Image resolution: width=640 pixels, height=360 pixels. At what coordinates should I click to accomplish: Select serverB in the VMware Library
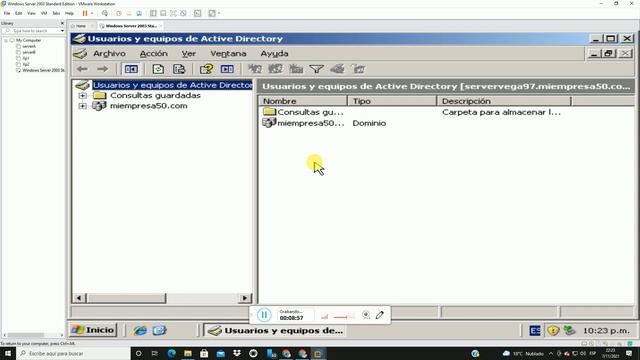[29, 52]
